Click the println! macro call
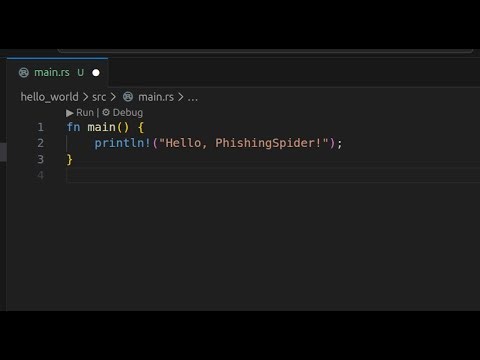Screen dimensions: 480x360 click(x=123, y=143)
